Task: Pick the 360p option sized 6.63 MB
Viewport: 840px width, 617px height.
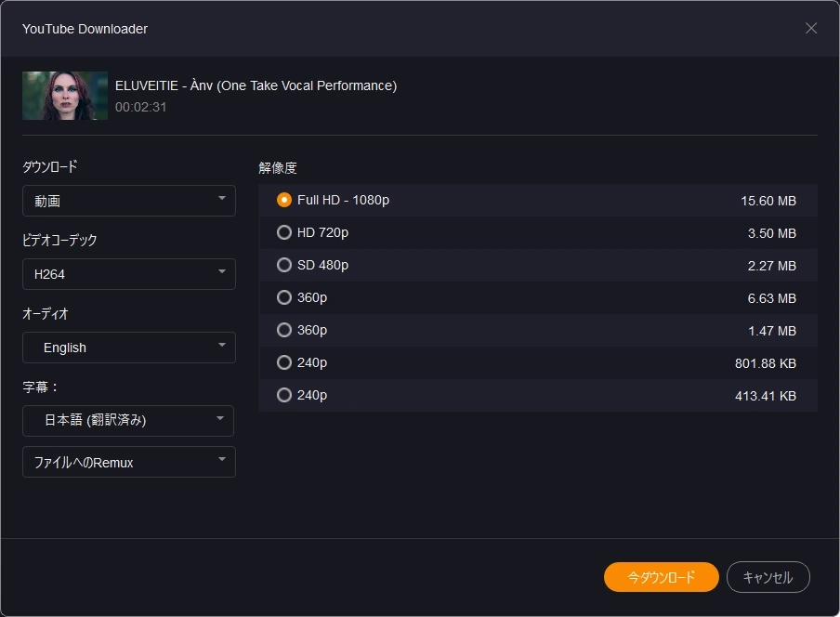Action: point(284,297)
